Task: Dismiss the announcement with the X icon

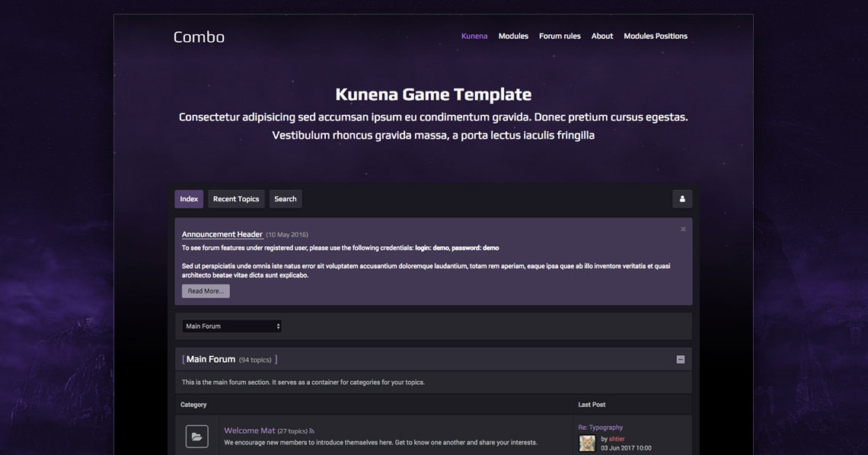Action: tap(683, 229)
